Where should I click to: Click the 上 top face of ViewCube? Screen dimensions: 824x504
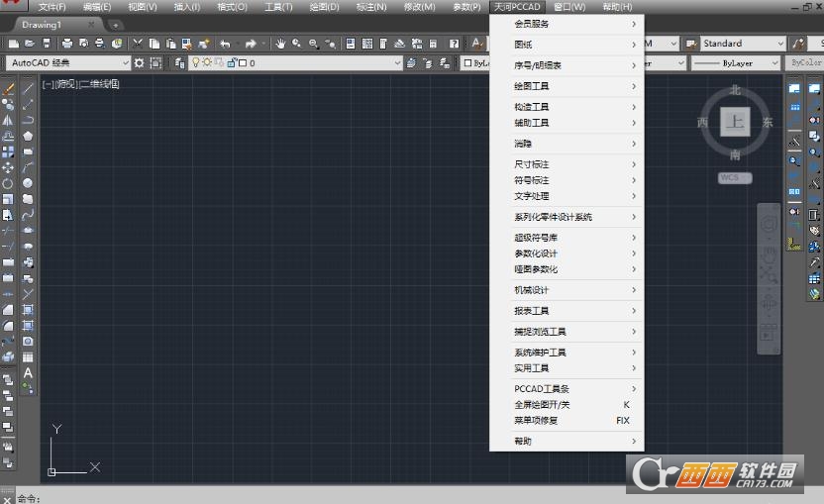[x=735, y=122]
